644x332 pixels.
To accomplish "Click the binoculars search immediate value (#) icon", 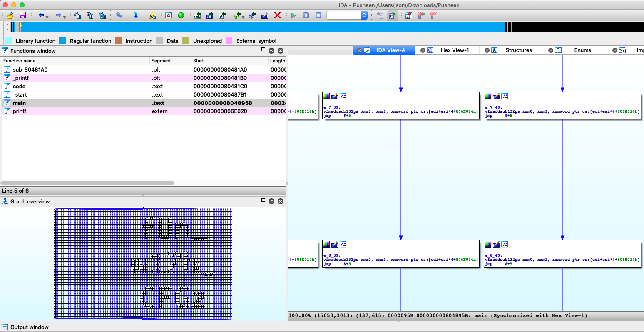I will 77,15.
